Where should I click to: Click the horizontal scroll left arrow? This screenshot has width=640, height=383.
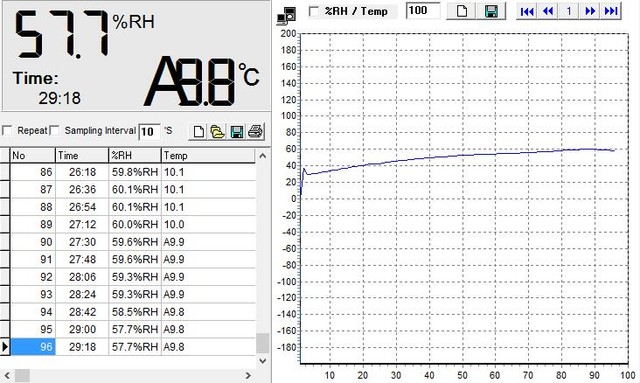[x=7, y=375]
